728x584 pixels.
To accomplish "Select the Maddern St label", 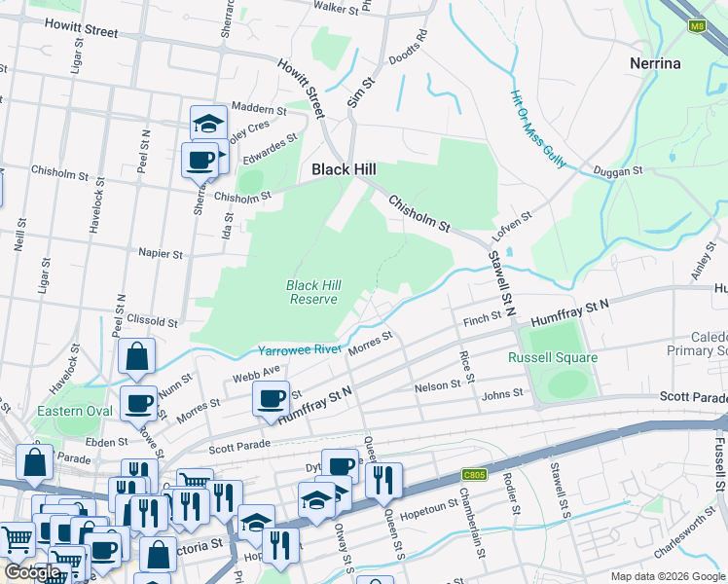I will pyautogui.click(x=259, y=109).
